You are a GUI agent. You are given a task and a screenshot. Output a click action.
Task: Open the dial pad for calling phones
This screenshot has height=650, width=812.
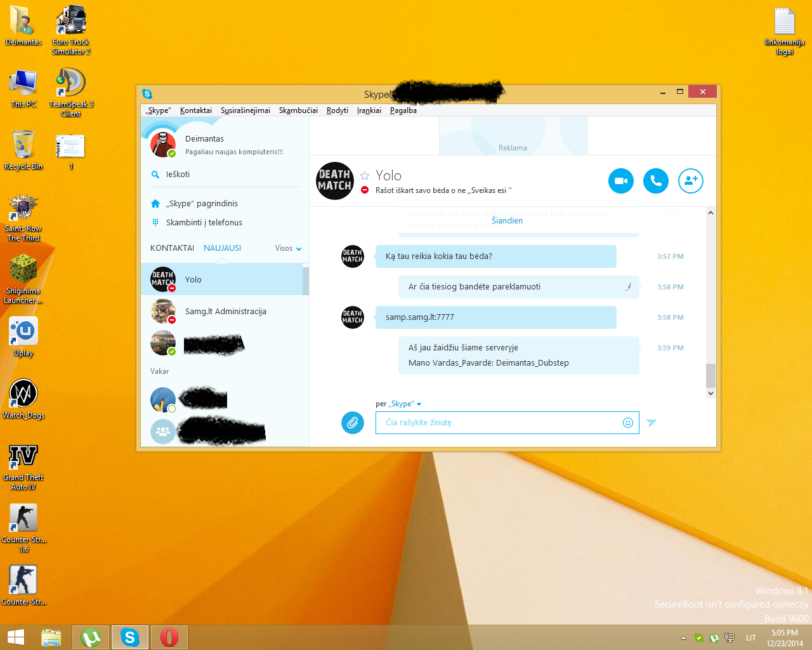point(155,222)
